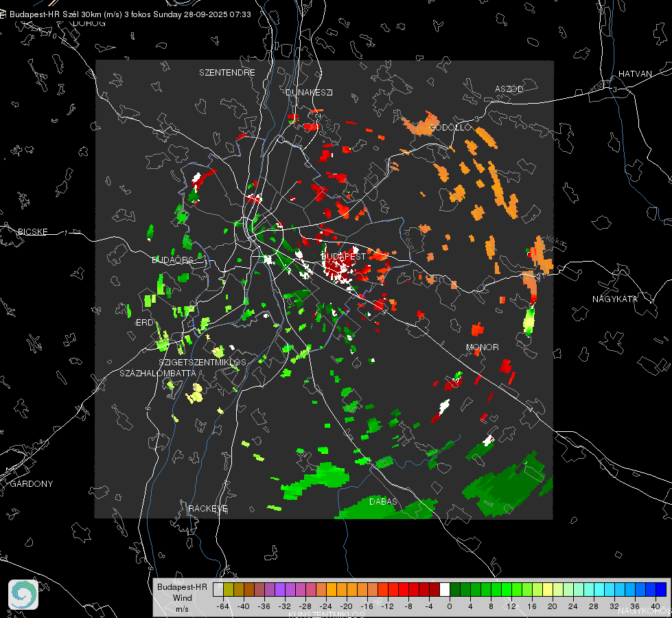Select the ÉRD town label

[144, 323]
